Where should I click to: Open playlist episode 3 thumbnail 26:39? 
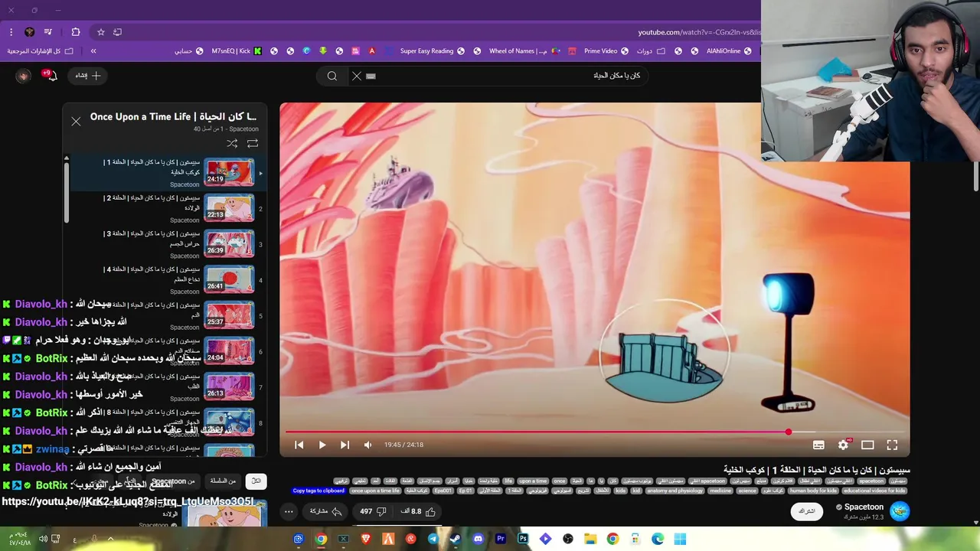click(229, 244)
